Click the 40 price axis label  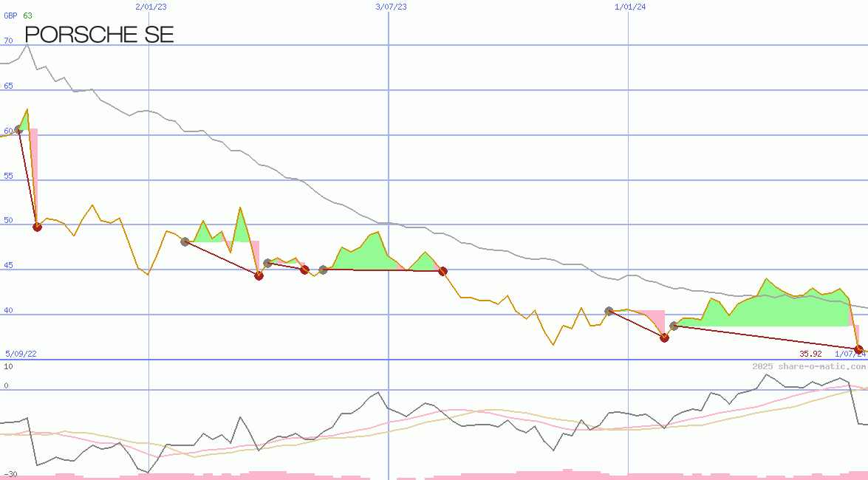click(8, 311)
